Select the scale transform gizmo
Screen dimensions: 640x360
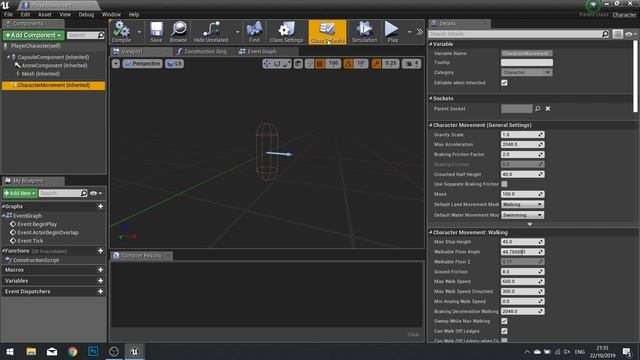click(x=287, y=64)
